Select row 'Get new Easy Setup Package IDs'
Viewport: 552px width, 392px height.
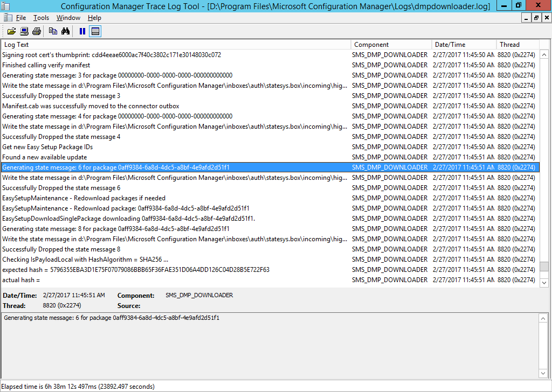coord(270,147)
